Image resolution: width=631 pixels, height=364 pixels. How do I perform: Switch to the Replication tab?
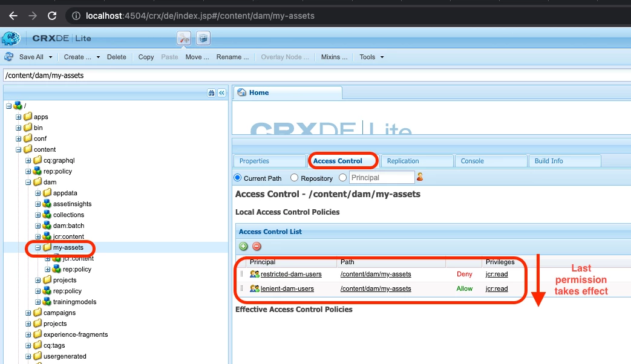click(417, 161)
